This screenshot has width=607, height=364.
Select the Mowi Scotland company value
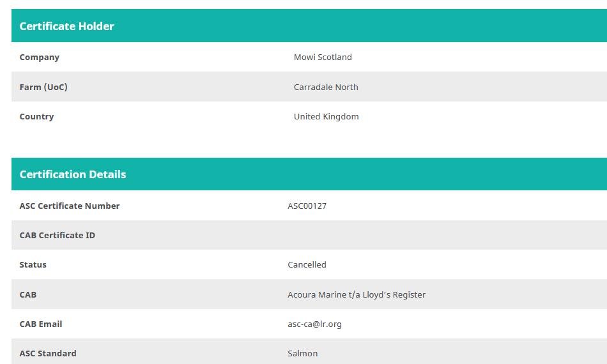[x=323, y=57]
